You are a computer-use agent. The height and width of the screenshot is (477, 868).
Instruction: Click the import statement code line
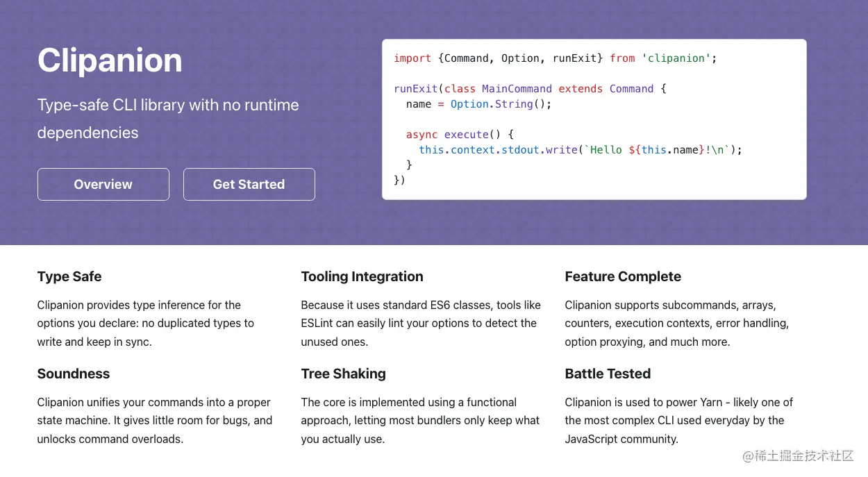pyautogui.click(x=555, y=58)
